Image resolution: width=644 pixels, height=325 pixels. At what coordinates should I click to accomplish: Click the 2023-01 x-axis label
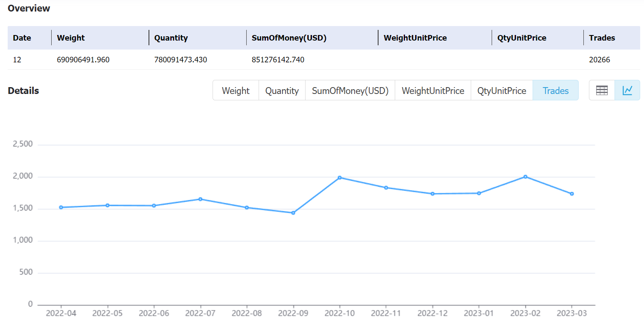[479, 313]
